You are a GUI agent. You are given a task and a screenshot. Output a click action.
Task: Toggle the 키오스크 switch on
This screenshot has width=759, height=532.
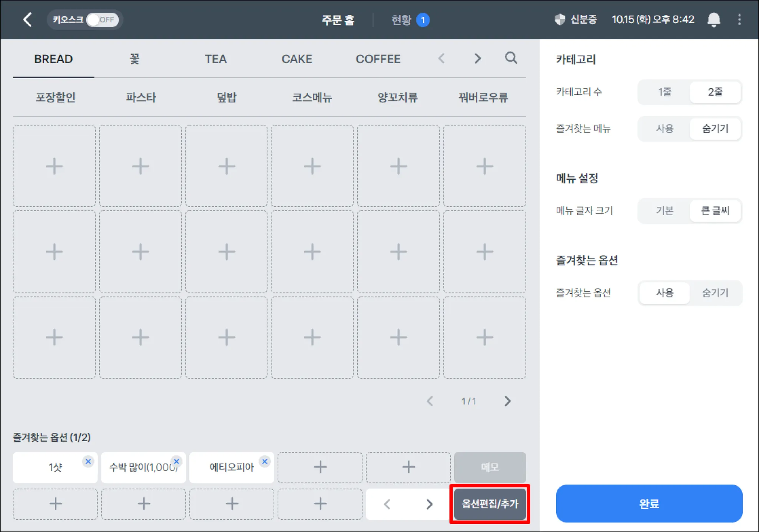[x=102, y=20]
